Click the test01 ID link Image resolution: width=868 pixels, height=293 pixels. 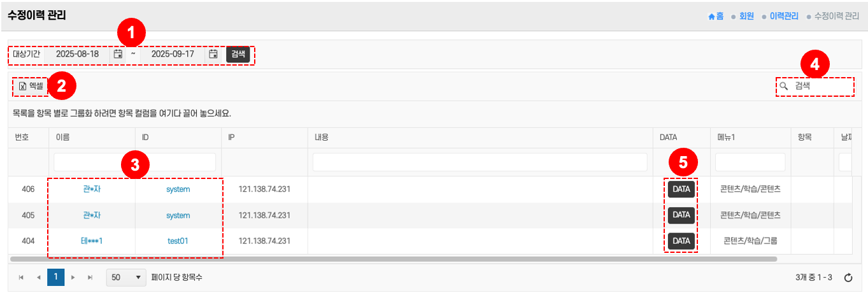coord(178,241)
